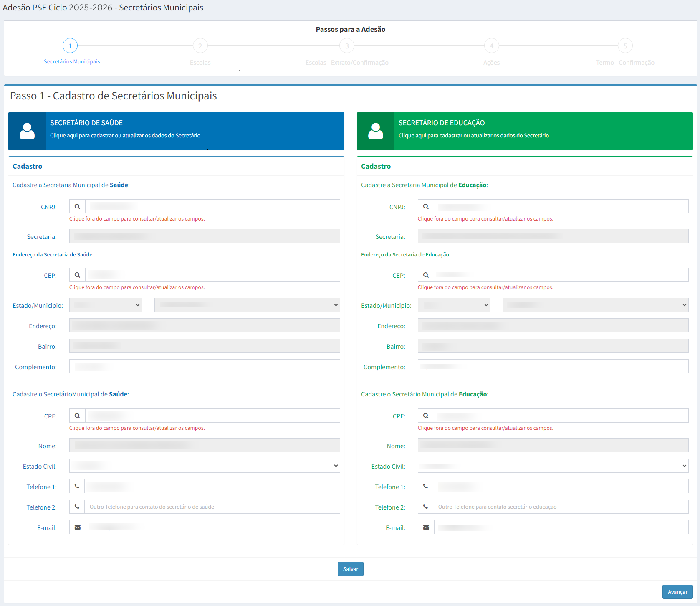The width and height of the screenshot is (700, 606).
Task: Go to step 3 Escolas - Extrato/Confirmação
Action: pos(347,46)
